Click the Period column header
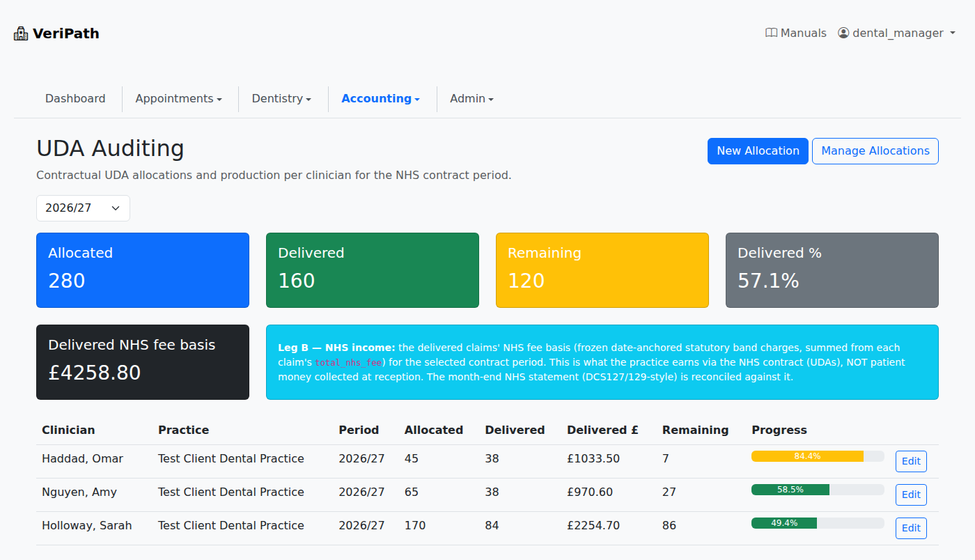The height and width of the screenshot is (560, 975). click(x=359, y=430)
